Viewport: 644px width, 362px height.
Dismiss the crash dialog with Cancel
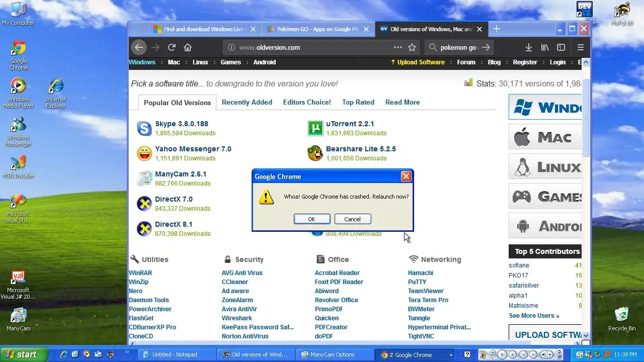[x=352, y=219]
